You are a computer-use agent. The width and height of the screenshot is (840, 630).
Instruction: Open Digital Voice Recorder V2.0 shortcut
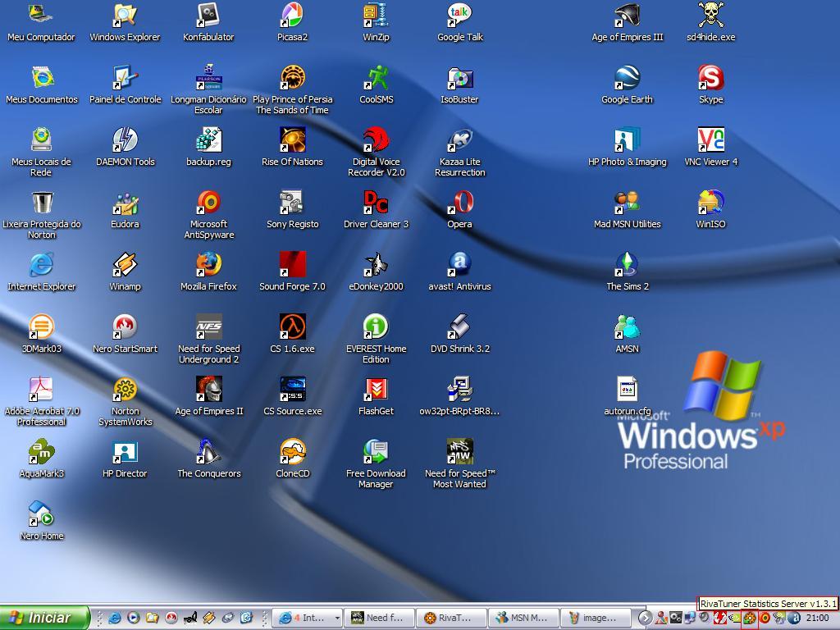(x=376, y=139)
